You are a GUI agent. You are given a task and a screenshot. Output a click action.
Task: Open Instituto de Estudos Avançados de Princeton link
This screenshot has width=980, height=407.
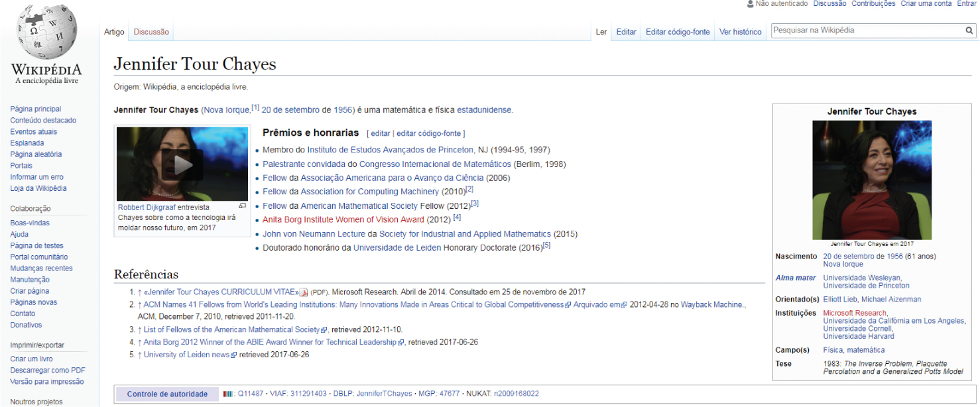[391, 150]
